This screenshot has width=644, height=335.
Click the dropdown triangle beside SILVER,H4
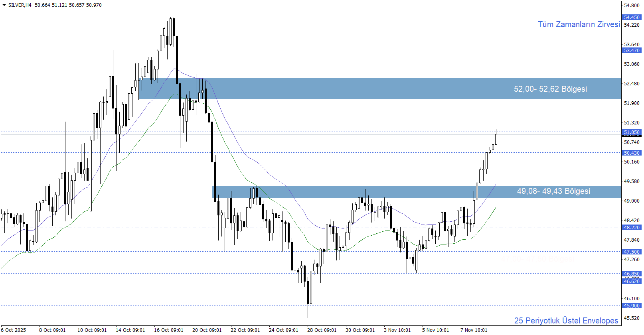pos(4,5)
